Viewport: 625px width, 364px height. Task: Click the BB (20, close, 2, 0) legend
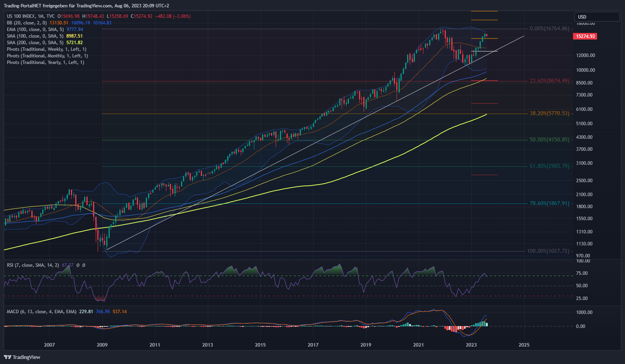click(26, 23)
